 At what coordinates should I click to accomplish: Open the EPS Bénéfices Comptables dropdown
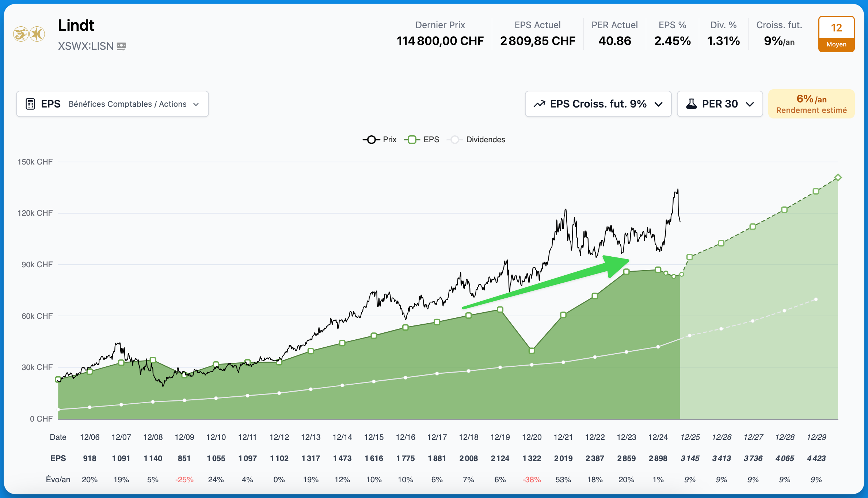pyautogui.click(x=113, y=104)
